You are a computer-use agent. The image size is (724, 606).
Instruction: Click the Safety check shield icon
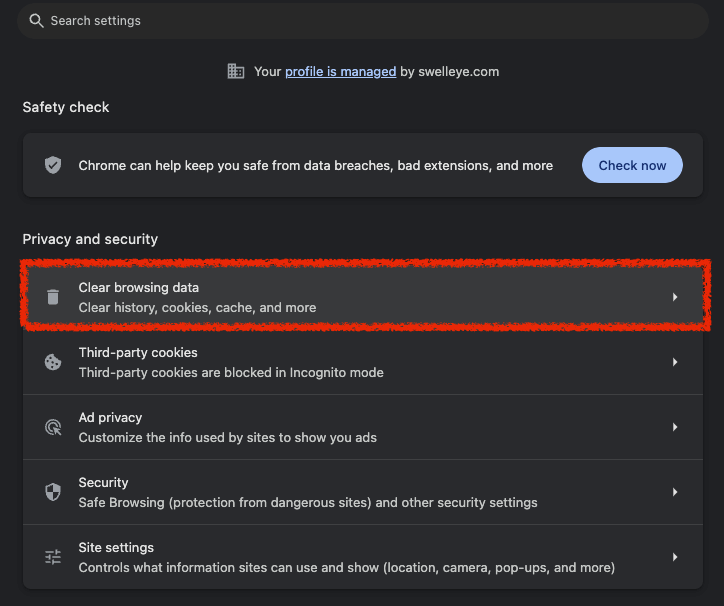coord(53,166)
